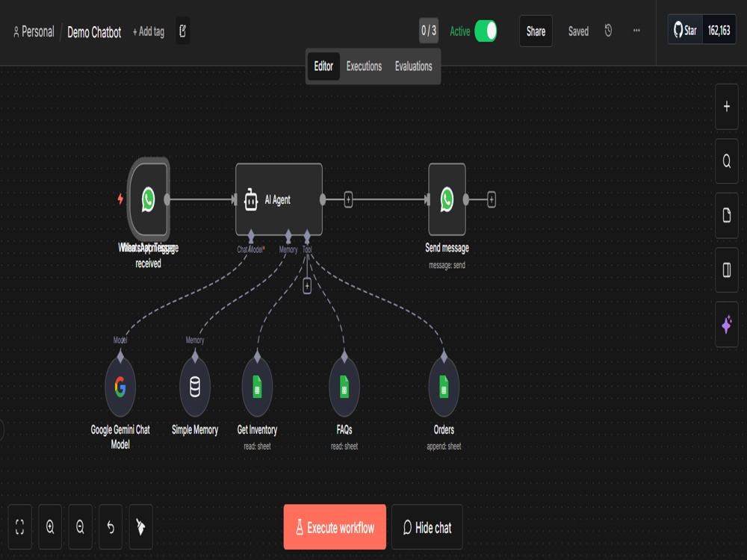Star the project on GitHub
The height and width of the screenshot is (560, 747).
tap(685, 31)
